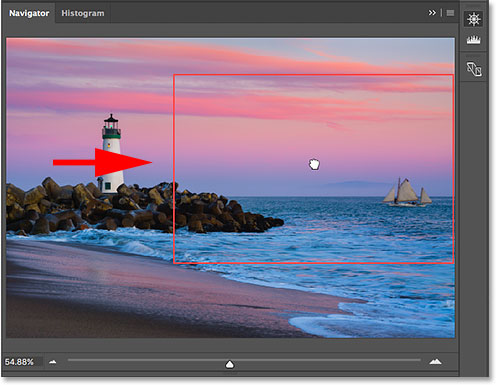Open the Histogram panel icon in dock

[x=474, y=41]
